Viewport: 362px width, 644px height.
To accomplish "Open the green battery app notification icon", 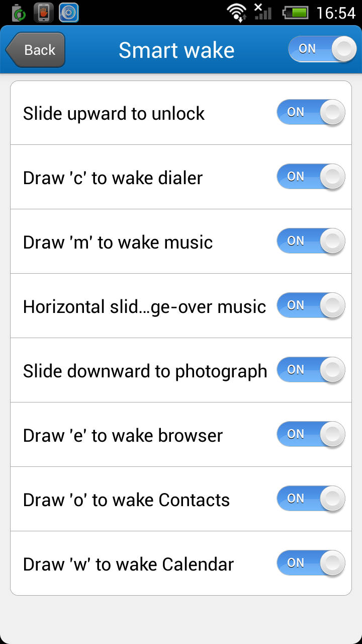I will click(x=18, y=13).
